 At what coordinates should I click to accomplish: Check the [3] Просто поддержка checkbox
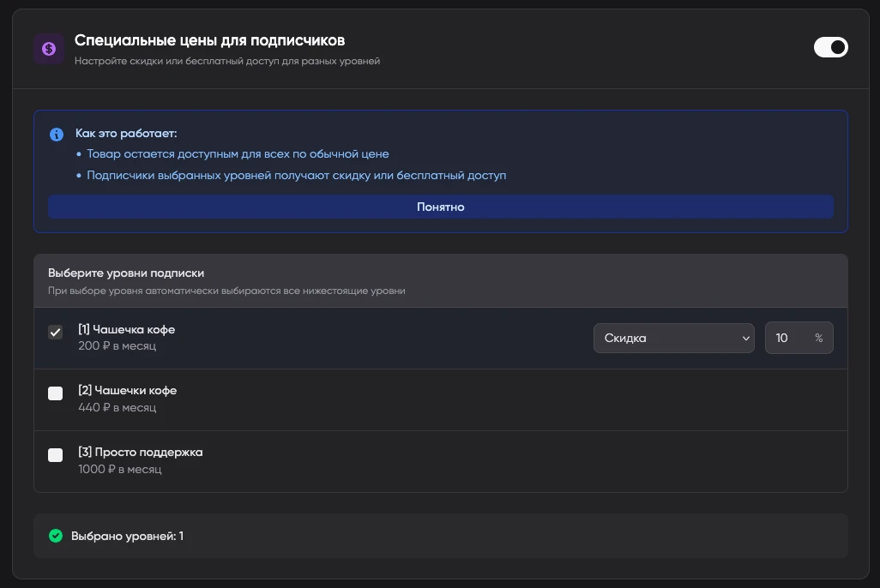pos(56,455)
